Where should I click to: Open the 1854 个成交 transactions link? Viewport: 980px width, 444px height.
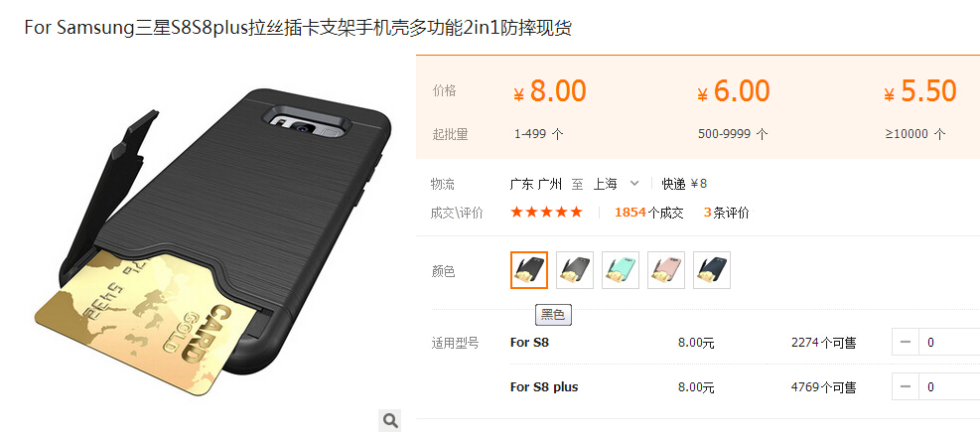click(648, 213)
